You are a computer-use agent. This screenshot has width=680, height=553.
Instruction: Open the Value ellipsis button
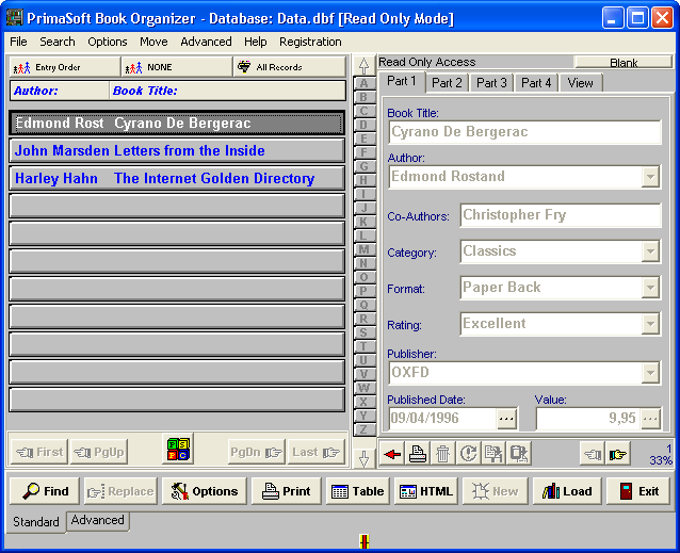tap(651, 419)
